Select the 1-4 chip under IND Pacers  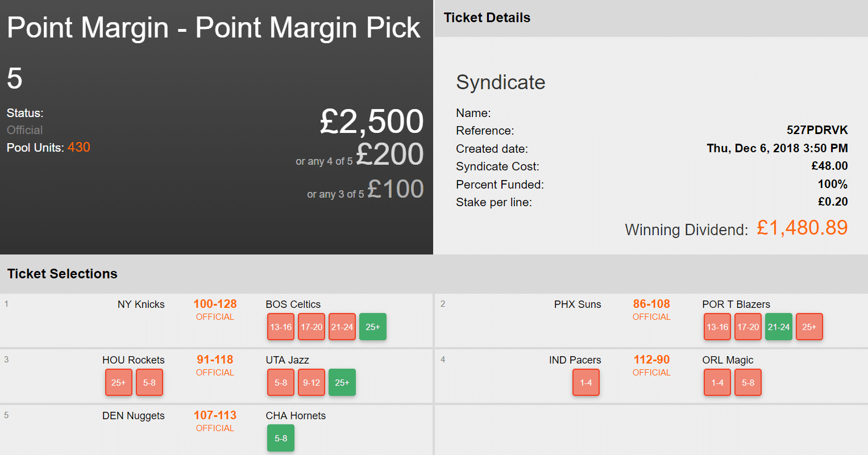pyautogui.click(x=586, y=382)
